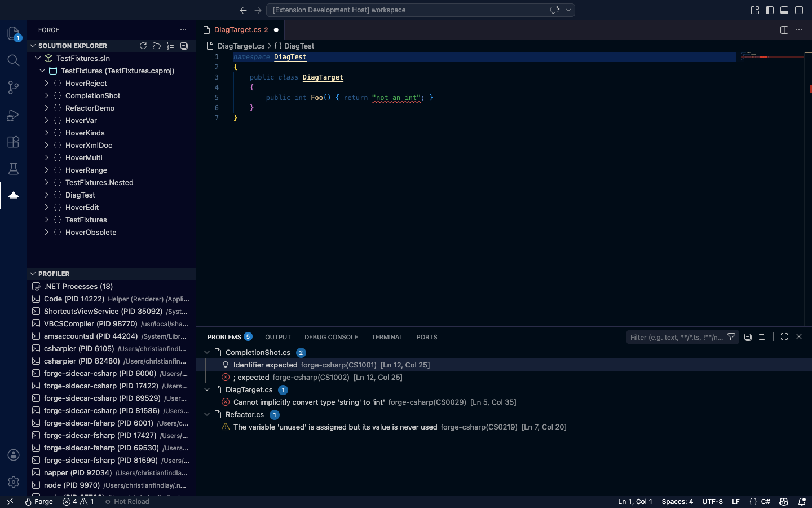
Task: Toggle problems view as table or tree
Action: (x=762, y=337)
